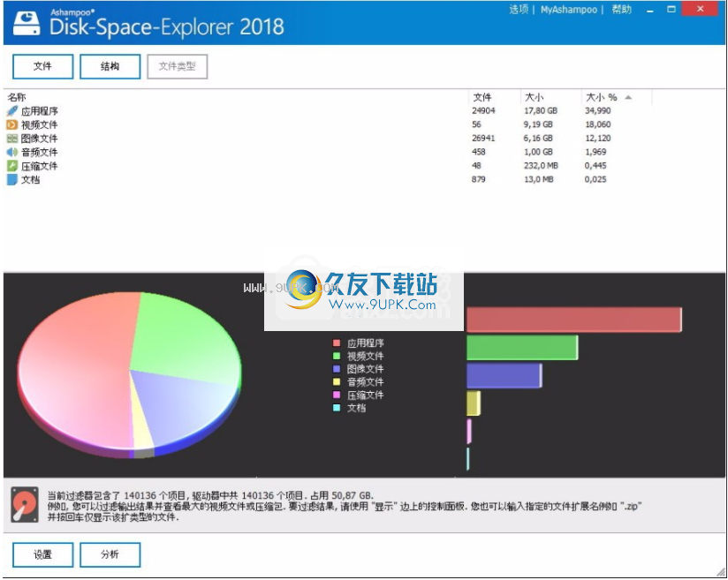Screen dimensions: 728x580
Task: Sort by the 大小 column header
Action: [x=534, y=97]
